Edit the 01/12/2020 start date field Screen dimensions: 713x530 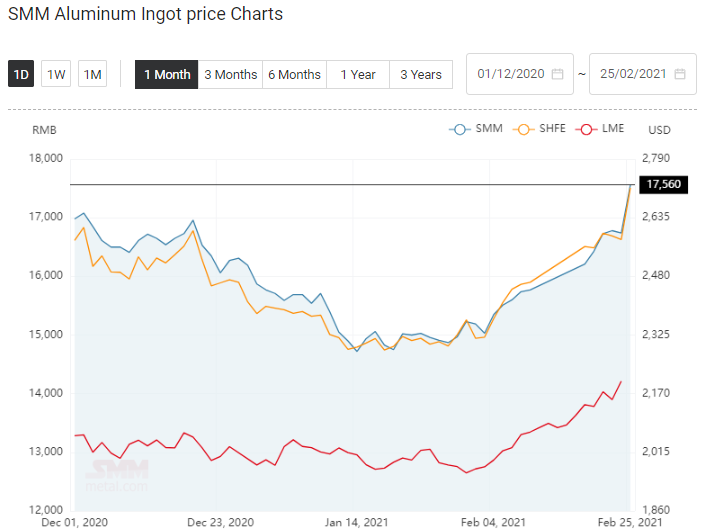coord(520,74)
